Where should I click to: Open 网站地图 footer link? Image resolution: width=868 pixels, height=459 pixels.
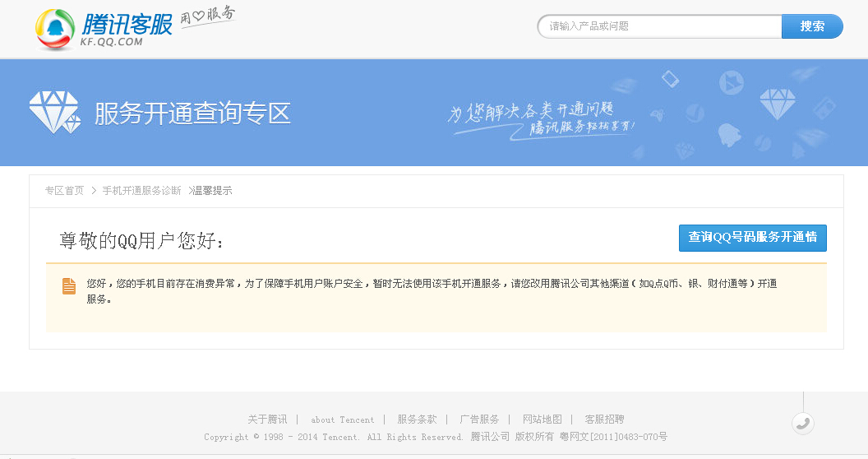(542, 420)
